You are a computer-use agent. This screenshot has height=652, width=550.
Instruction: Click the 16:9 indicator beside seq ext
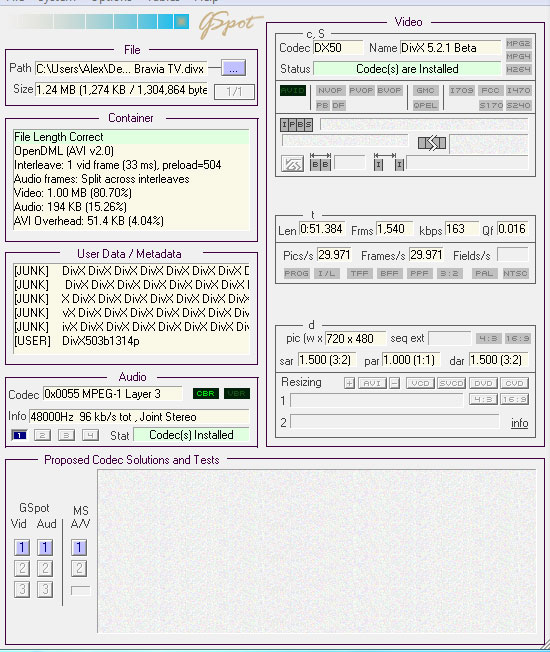(x=518, y=338)
